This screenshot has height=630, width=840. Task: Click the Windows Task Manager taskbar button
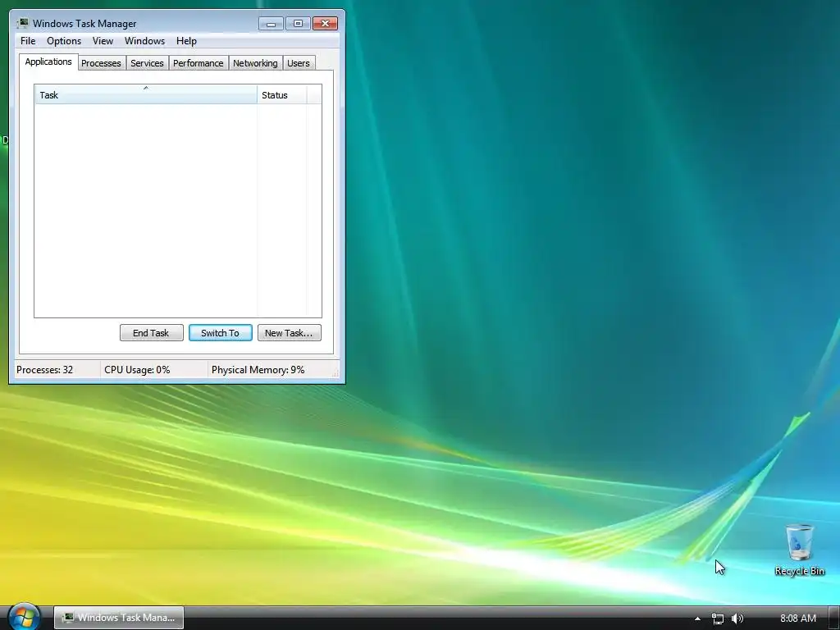119,618
